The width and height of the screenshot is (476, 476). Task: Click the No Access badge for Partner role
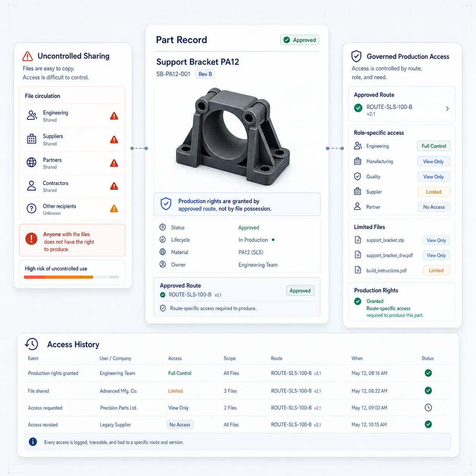click(x=433, y=207)
